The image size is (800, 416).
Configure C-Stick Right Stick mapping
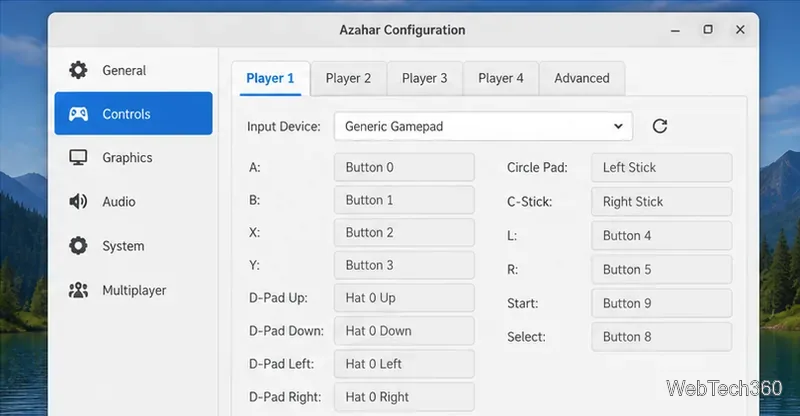pyautogui.click(x=662, y=202)
